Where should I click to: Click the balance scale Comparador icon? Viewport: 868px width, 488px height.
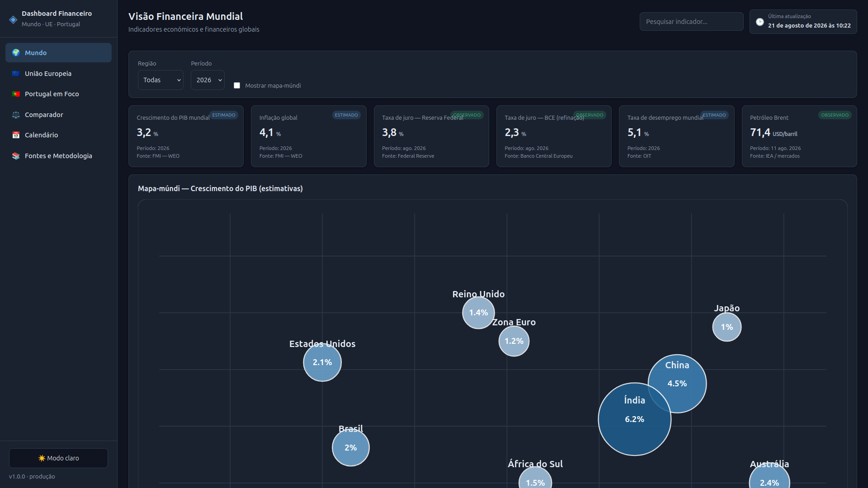[16, 115]
